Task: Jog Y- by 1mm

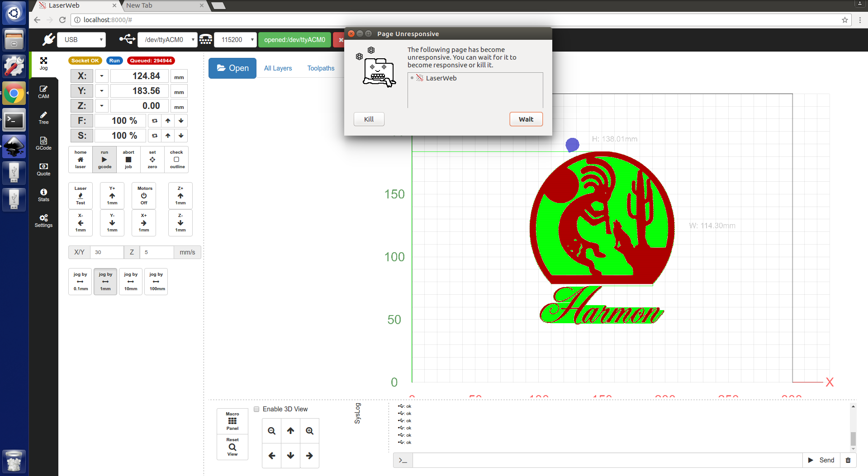Action: (x=112, y=223)
